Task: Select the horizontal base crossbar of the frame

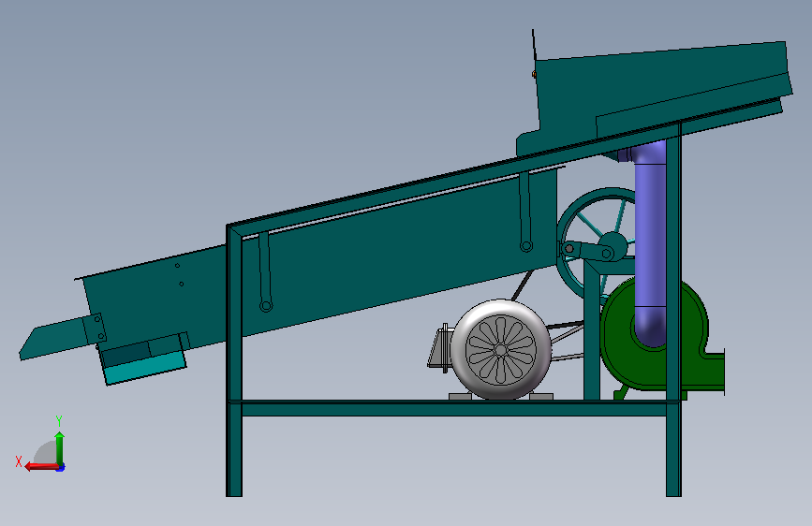Action: (x=453, y=408)
